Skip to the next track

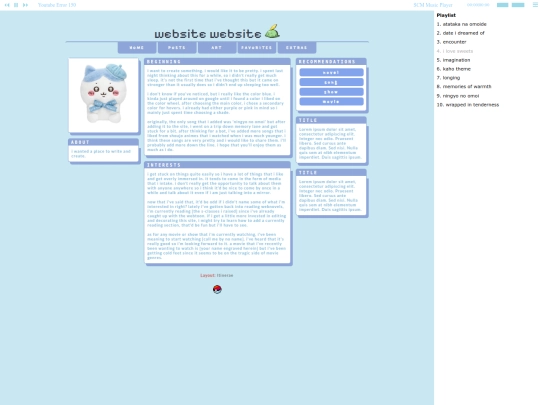tap(25, 5)
